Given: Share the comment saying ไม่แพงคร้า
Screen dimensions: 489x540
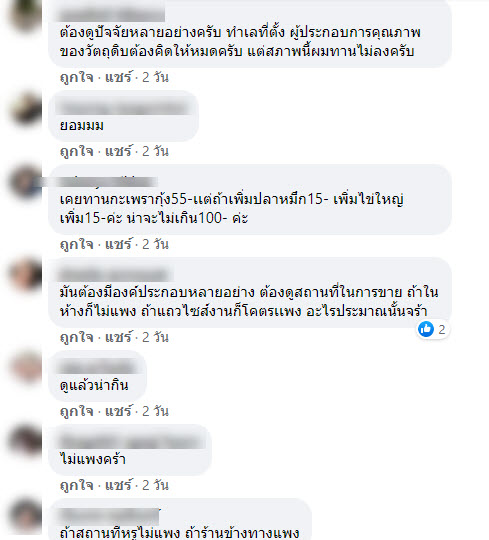Looking at the screenshot, I should [x=118, y=485].
